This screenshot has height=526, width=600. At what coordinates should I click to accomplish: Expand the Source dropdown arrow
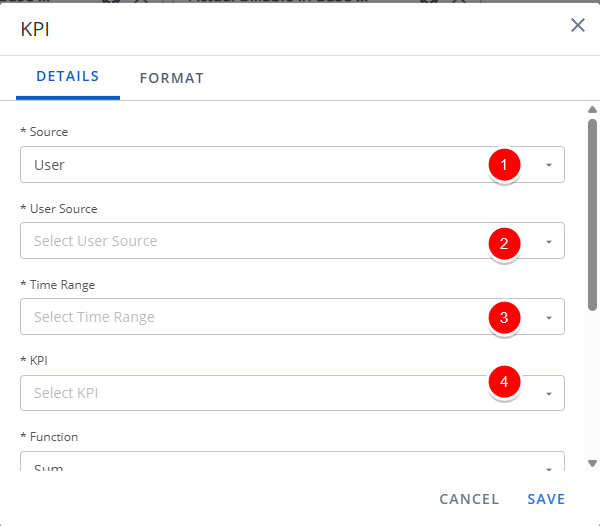549,166
